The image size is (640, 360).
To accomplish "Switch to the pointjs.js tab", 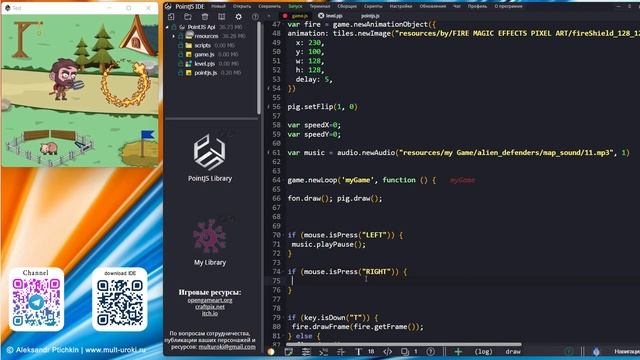I will click(x=370, y=16).
